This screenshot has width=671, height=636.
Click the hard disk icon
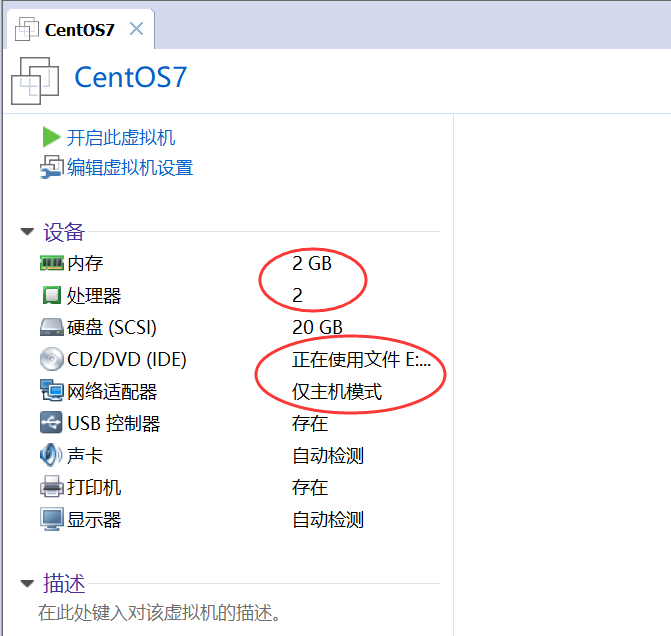pos(52,327)
